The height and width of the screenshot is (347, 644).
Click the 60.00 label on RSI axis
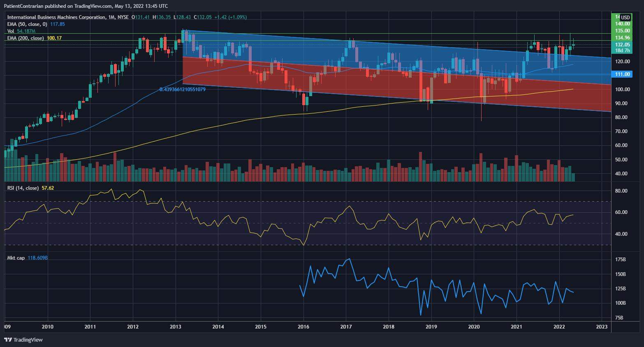(621, 212)
